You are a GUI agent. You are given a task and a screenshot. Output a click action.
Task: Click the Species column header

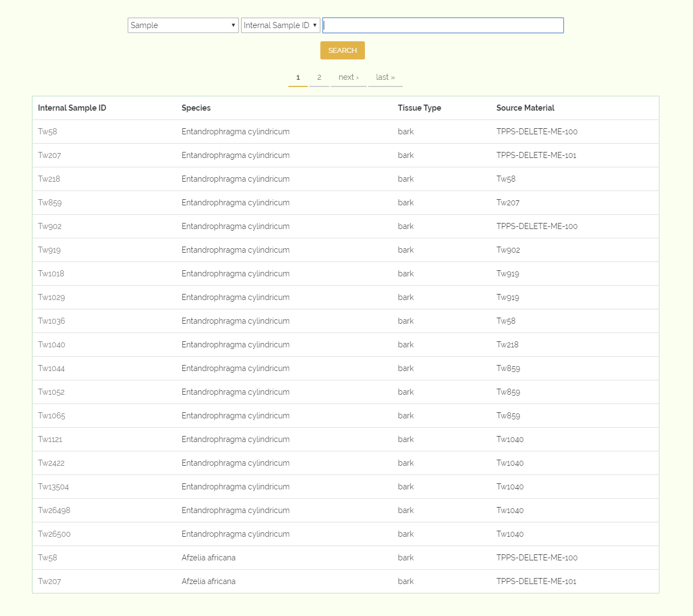click(x=196, y=108)
